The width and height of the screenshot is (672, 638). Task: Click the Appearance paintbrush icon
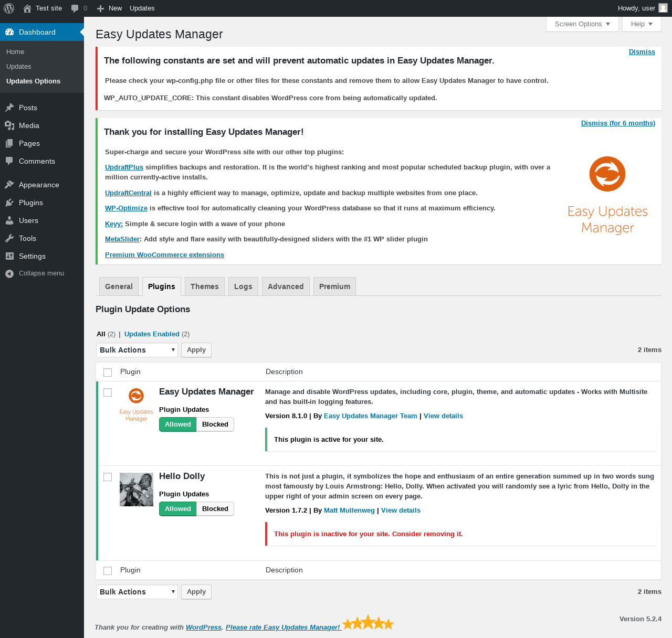[x=9, y=185]
